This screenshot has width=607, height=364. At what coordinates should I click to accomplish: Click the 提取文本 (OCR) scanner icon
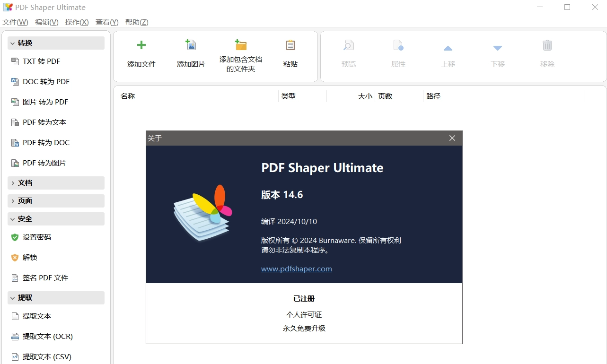pyautogui.click(x=15, y=337)
